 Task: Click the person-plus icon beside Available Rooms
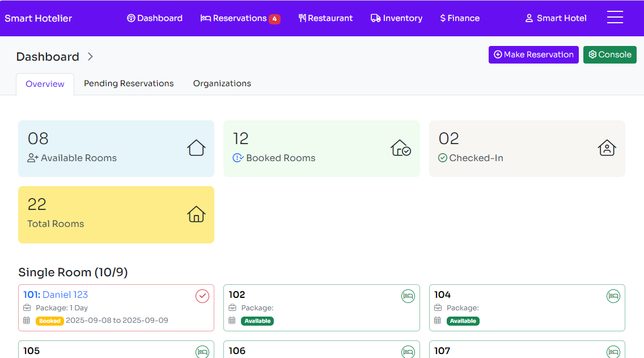pyautogui.click(x=33, y=158)
